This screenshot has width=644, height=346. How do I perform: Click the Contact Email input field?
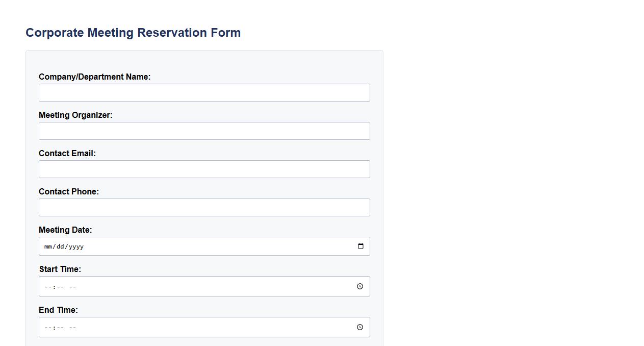coord(204,169)
